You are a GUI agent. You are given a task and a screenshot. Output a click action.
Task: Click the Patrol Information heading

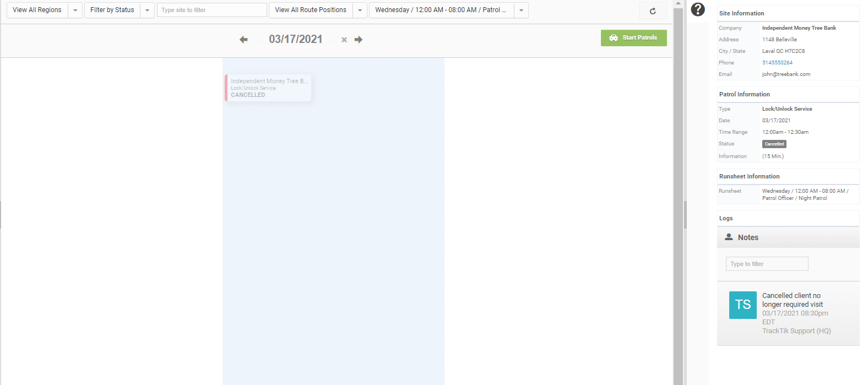pos(745,94)
